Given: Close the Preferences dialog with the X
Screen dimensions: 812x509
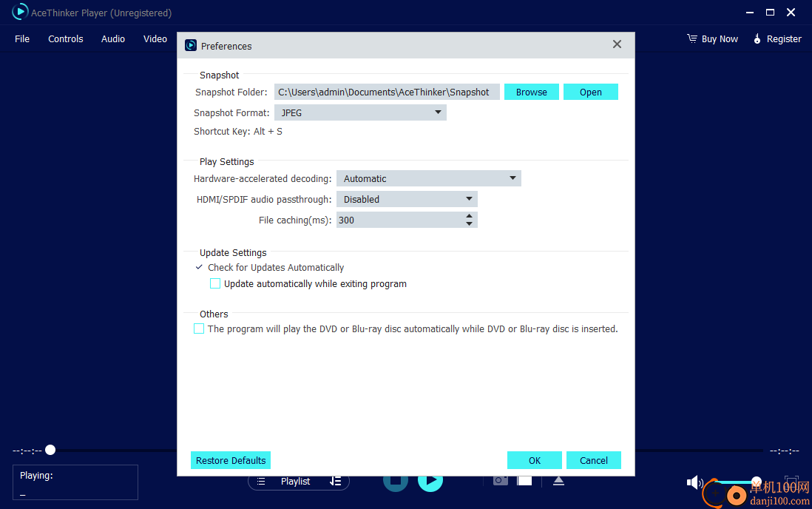Looking at the screenshot, I should coord(617,44).
